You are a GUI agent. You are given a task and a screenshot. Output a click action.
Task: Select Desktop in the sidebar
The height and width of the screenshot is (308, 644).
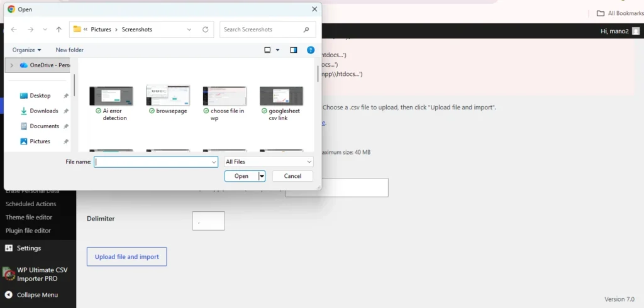pos(40,96)
